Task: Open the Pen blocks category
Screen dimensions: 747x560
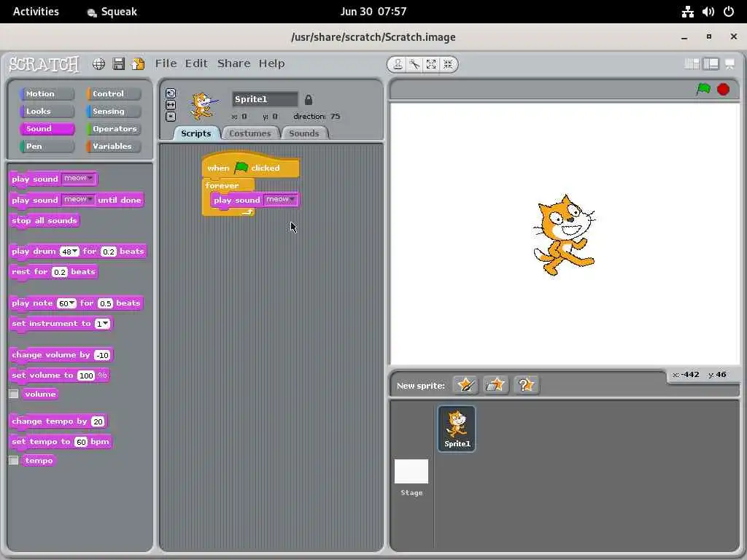Action: coord(47,146)
